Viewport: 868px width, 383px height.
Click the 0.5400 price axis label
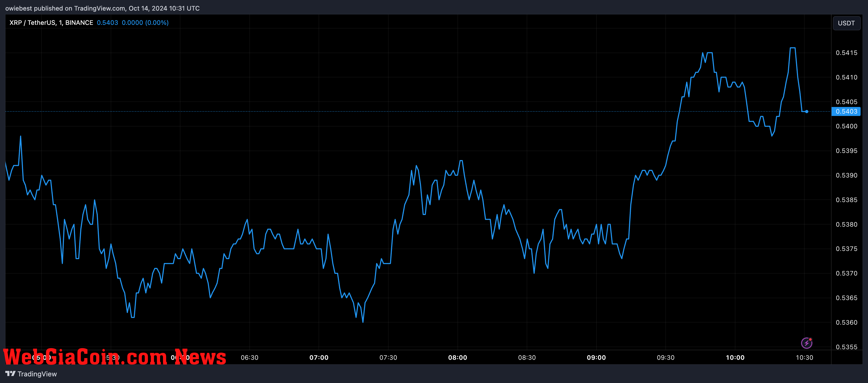pos(846,126)
